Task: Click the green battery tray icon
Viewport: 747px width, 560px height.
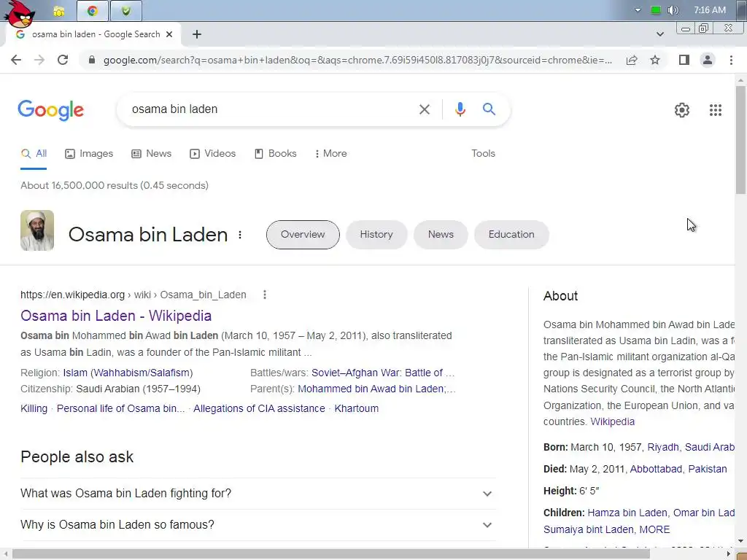Action: [x=656, y=10]
